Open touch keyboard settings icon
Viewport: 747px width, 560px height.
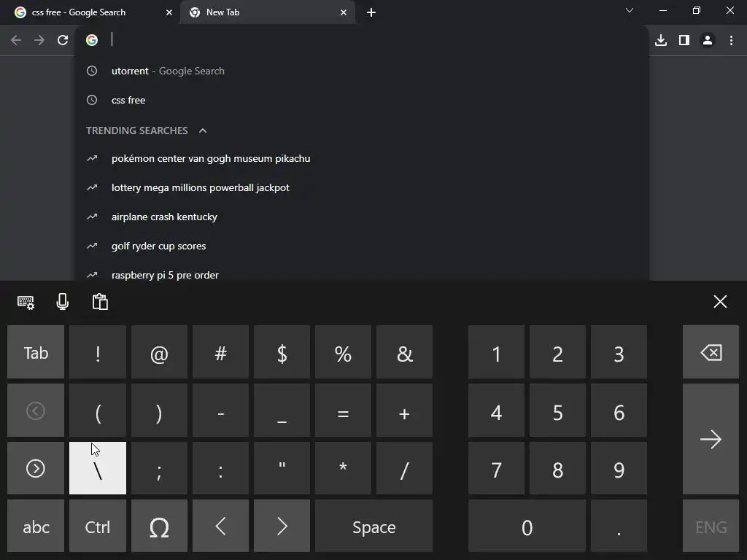[x=26, y=302]
